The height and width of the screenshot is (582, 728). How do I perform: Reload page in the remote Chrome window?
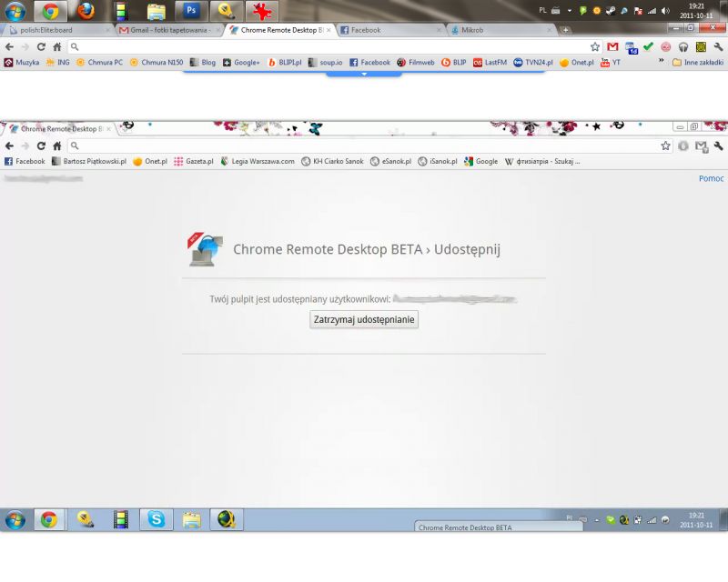41,145
